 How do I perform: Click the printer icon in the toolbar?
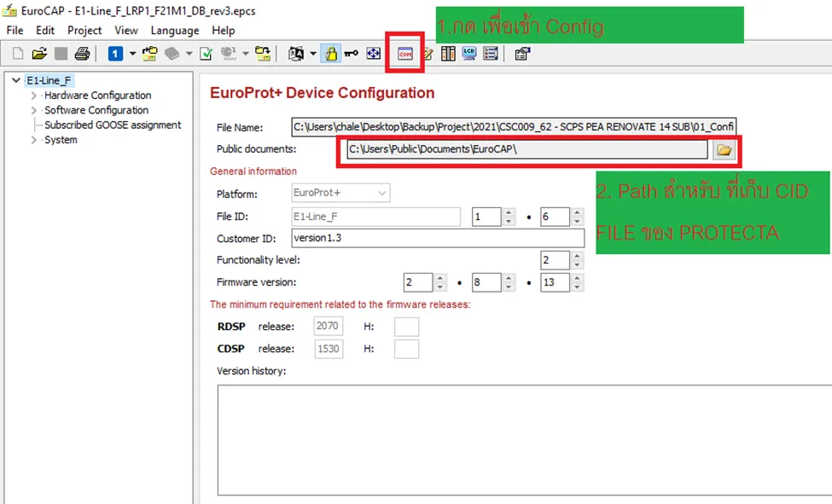82,54
